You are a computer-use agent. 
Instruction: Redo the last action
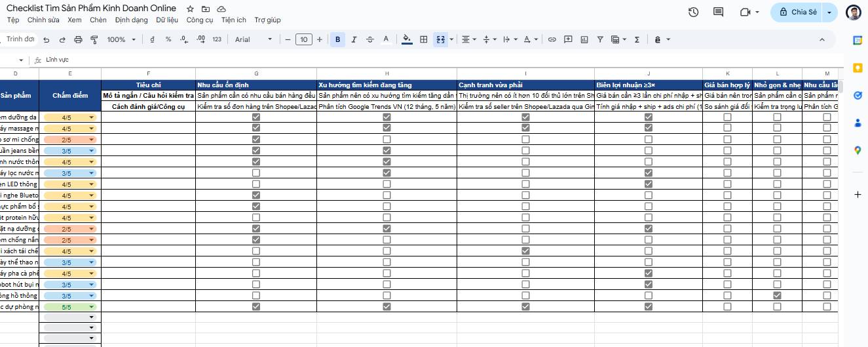pyautogui.click(x=62, y=39)
